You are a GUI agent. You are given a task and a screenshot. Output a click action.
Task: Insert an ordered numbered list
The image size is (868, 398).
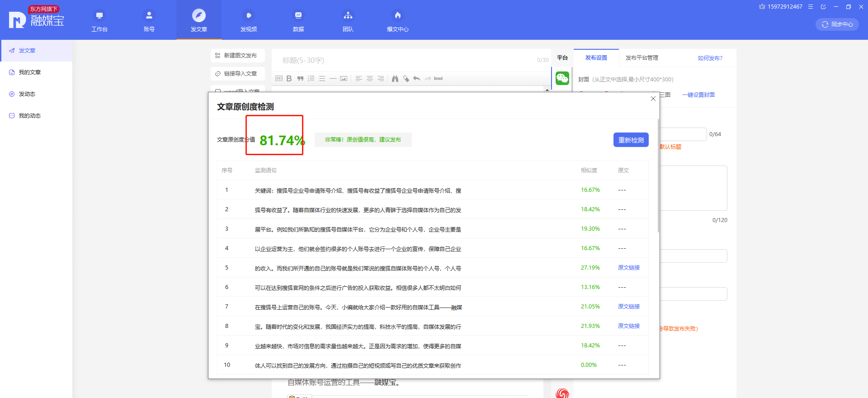311,79
